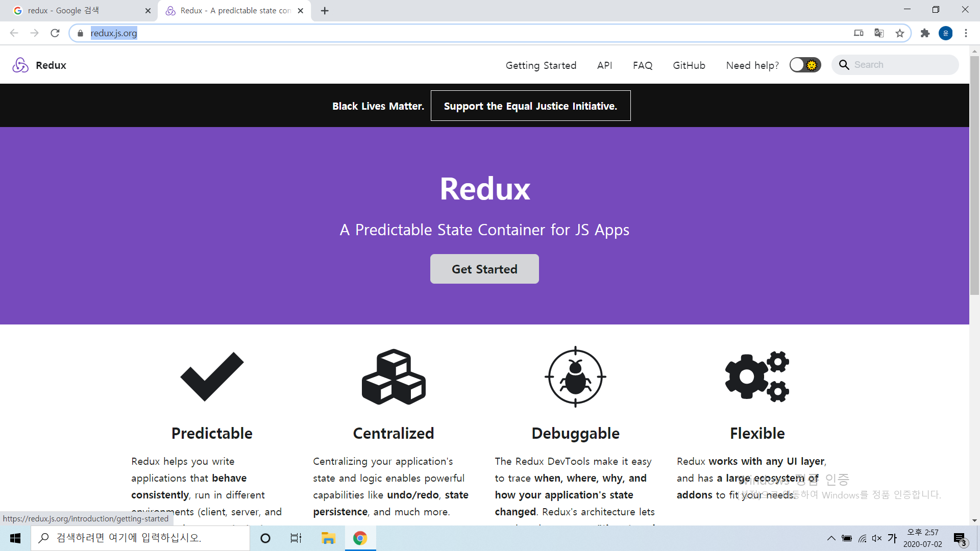Click Support the Equal Justice Initiative button

[x=530, y=106]
